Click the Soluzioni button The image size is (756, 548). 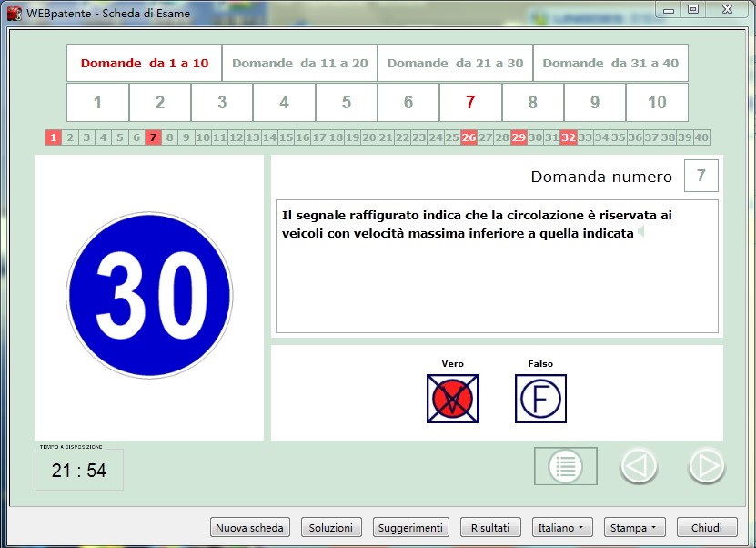coord(331,527)
